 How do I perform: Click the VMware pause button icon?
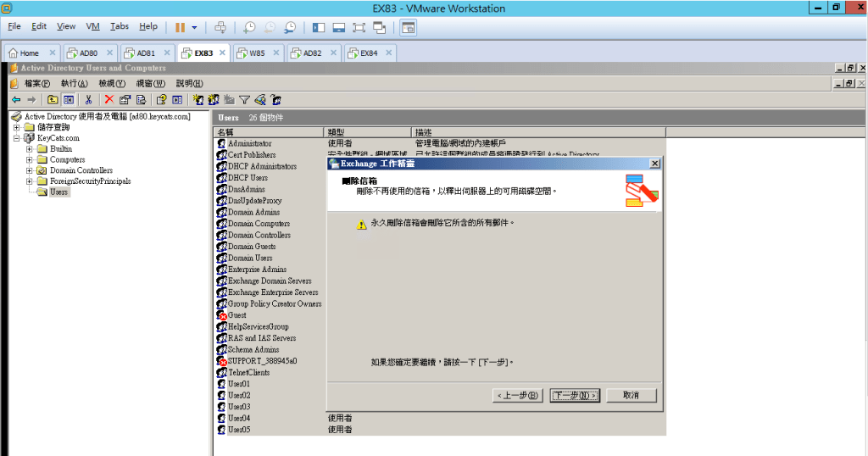pyautogui.click(x=180, y=27)
